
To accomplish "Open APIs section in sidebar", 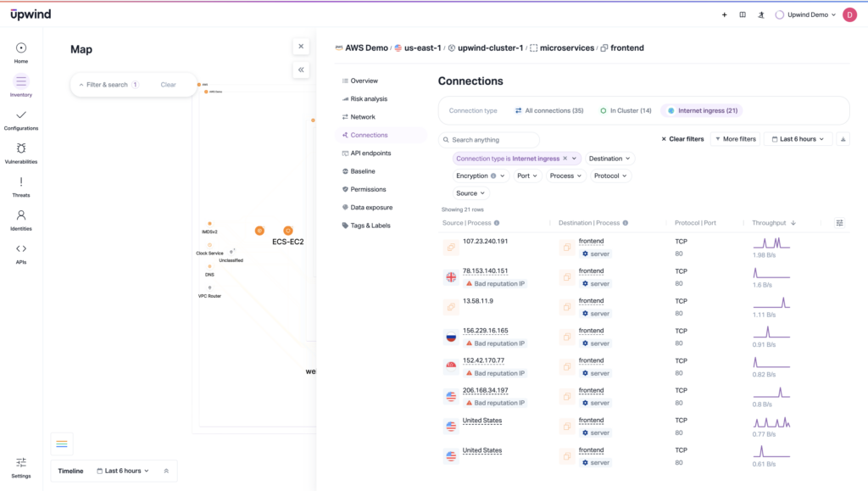I will point(21,253).
